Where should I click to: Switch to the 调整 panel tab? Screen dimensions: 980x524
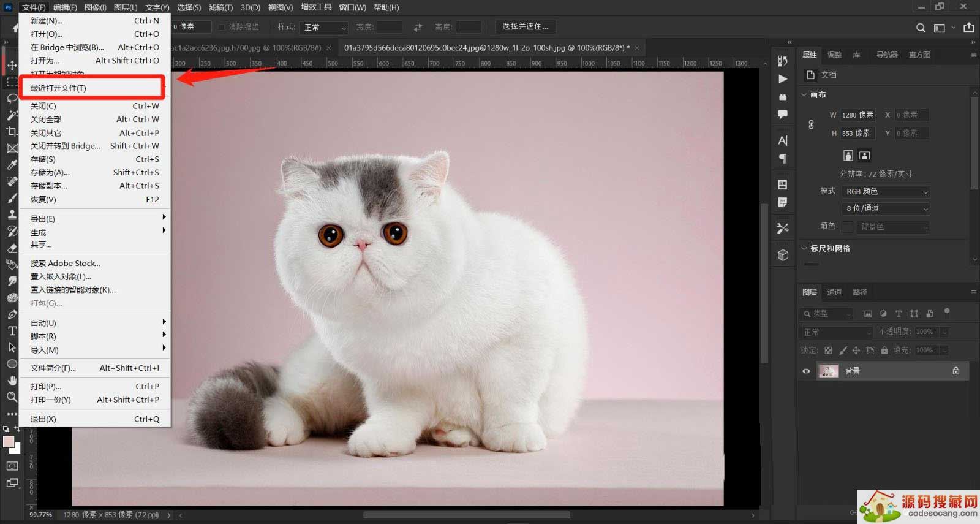[x=834, y=55]
